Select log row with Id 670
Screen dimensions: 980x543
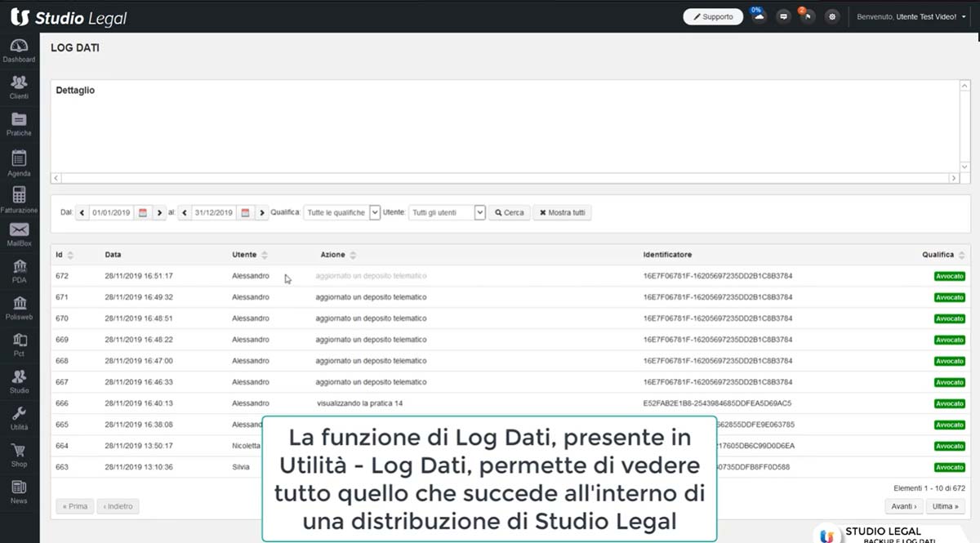(510, 318)
